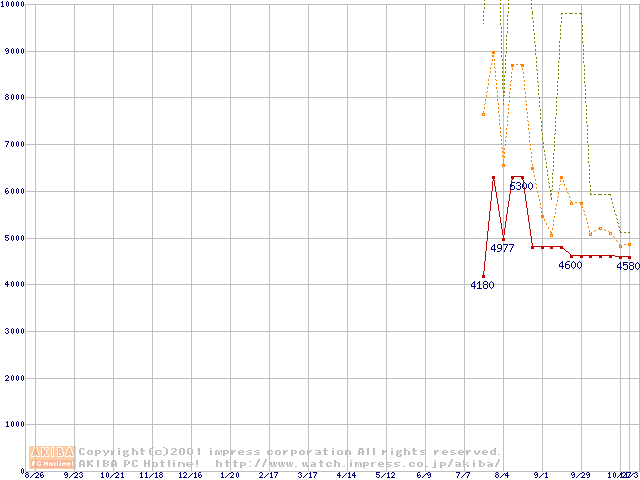Click the first red data point above 4180
This screenshot has height=480, width=640.
pos(483,276)
